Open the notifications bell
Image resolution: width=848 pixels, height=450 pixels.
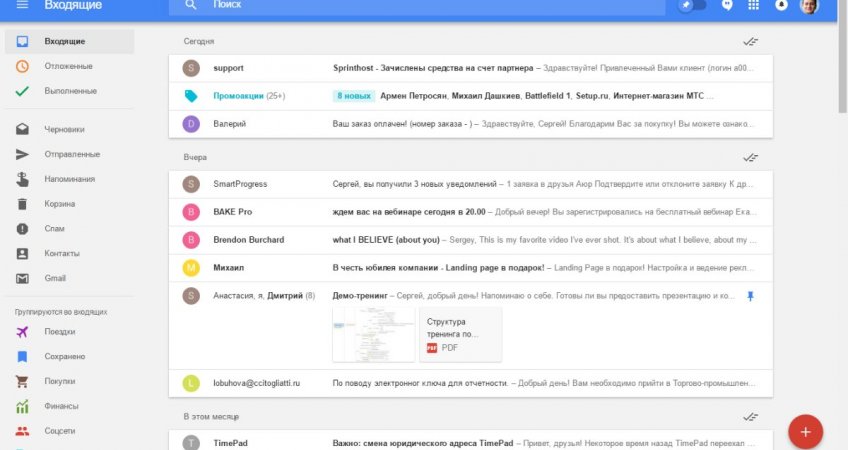click(x=782, y=5)
